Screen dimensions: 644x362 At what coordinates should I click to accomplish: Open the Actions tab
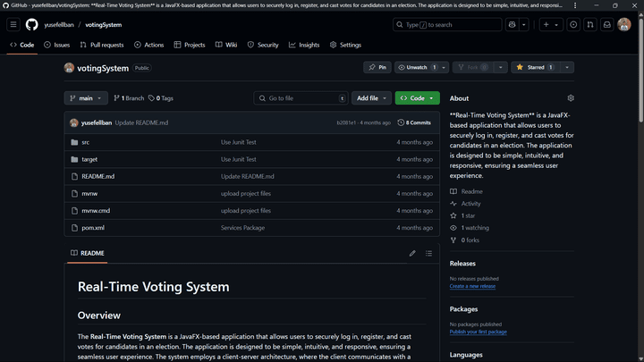149,45
